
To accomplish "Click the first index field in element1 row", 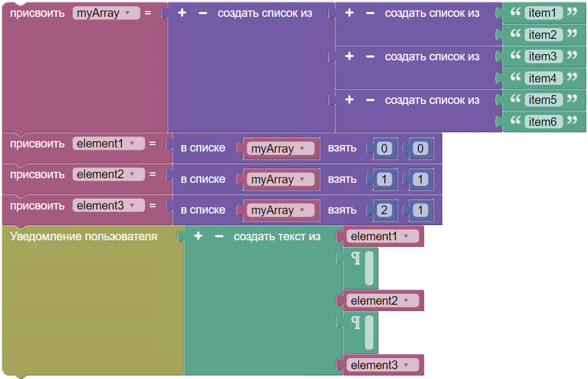I will tap(384, 149).
